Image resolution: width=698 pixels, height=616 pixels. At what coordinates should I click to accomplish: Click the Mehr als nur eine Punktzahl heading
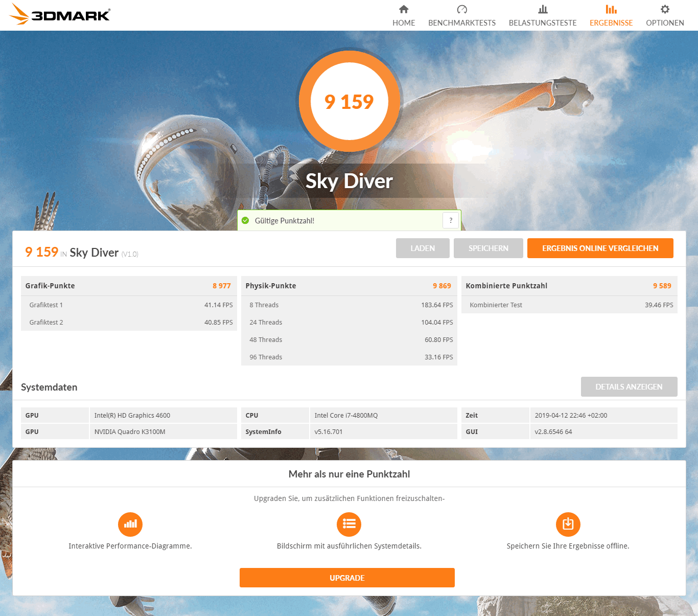(349, 474)
